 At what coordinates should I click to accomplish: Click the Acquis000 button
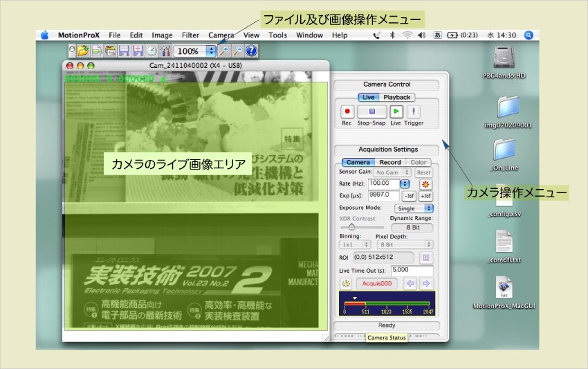(x=377, y=284)
